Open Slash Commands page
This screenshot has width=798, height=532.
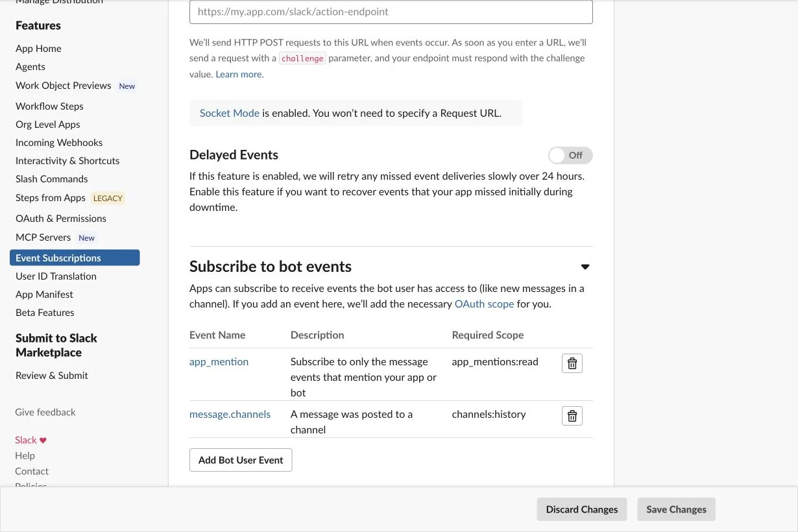(52, 179)
